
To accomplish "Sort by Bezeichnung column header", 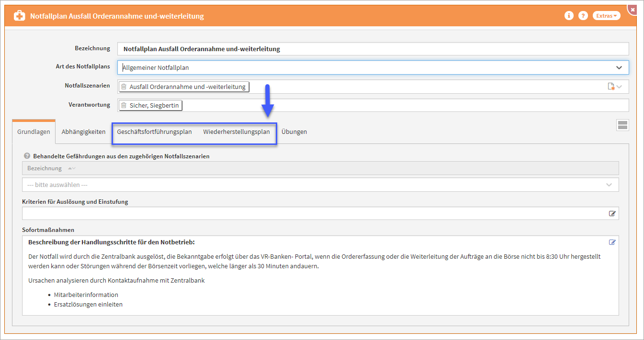I will (45, 168).
